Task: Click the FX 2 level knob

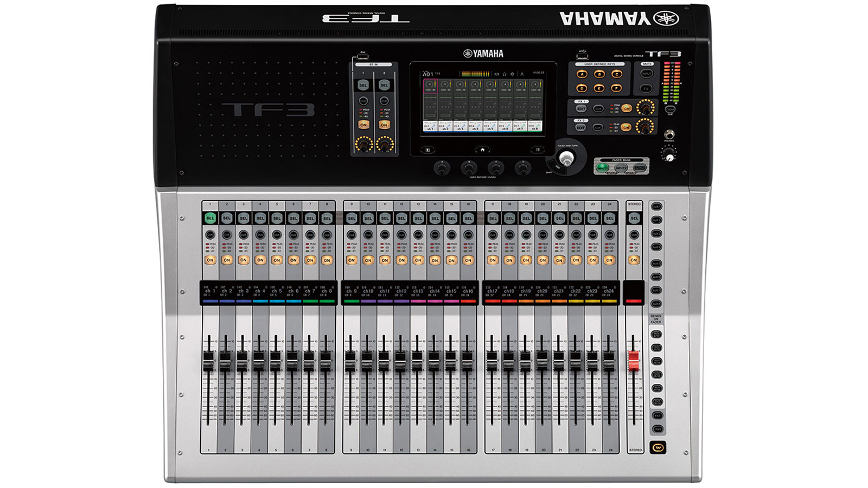Action: (x=644, y=126)
